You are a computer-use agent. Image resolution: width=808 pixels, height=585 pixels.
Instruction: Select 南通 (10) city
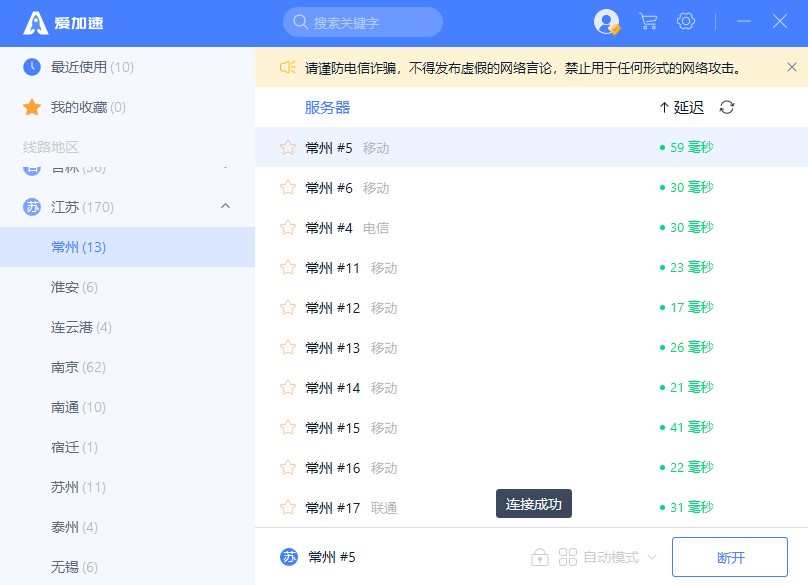pos(127,407)
